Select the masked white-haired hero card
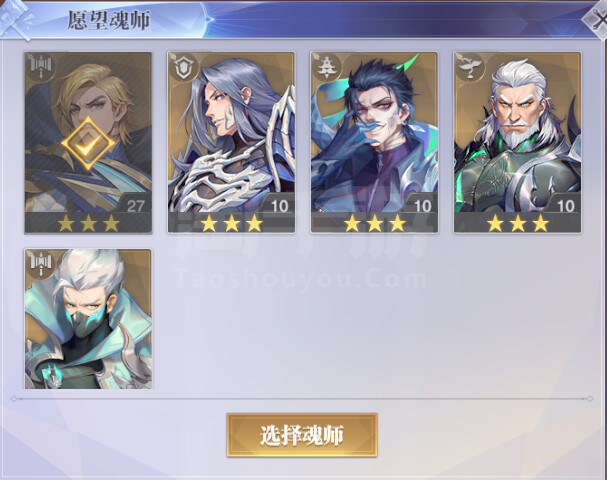 click(x=88, y=319)
